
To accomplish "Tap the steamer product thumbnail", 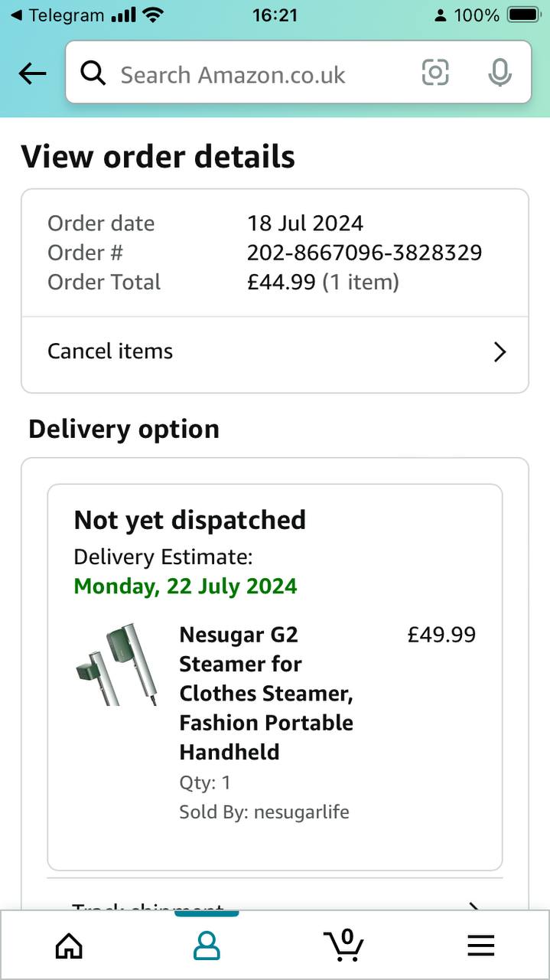I will pyautogui.click(x=116, y=664).
